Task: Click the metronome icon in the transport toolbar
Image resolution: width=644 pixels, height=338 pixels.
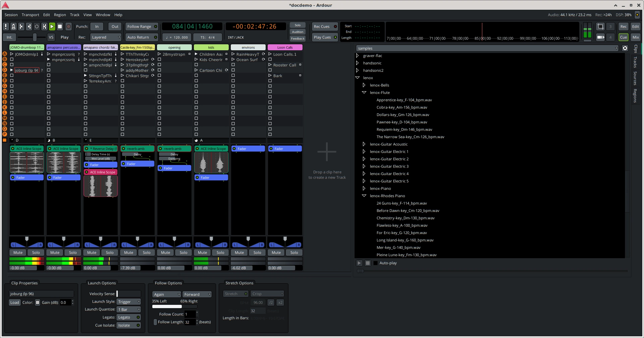Action: 13,26
